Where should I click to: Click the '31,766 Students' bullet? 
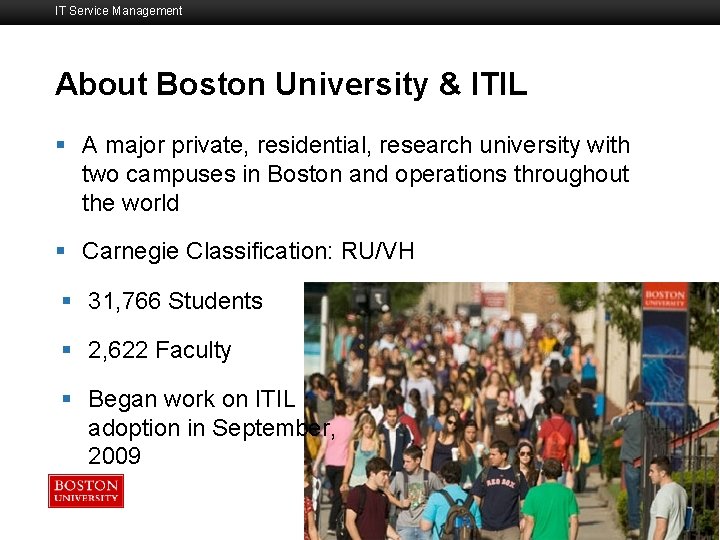pyautogui.click(x=175, y=301)
